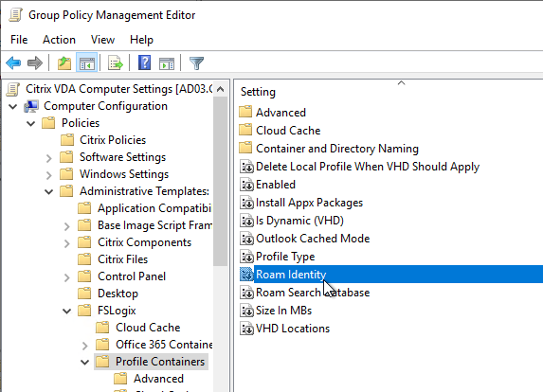Select Cloud Cache under FSLogix in tree
The width and height of the screenshot is (543, 392).
click(x=148, y=328)
